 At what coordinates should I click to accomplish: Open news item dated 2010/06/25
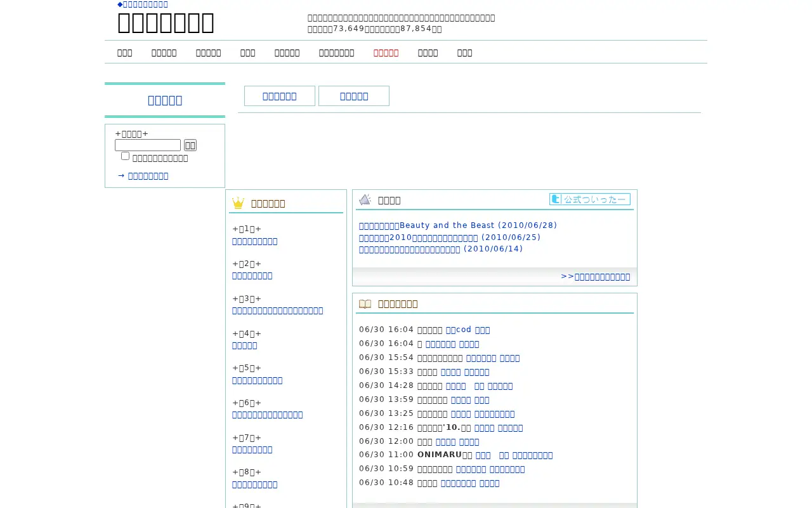tap(450, 237)
